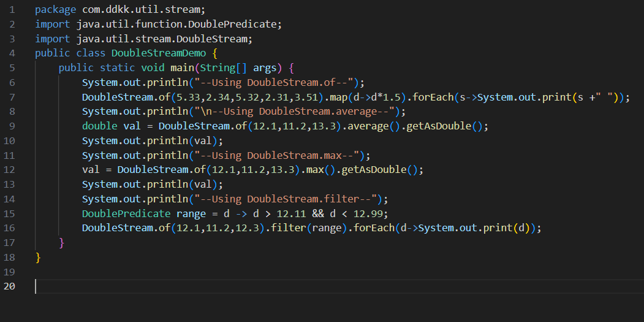Click the filter method call on line 16

click(x=291, y=228)
